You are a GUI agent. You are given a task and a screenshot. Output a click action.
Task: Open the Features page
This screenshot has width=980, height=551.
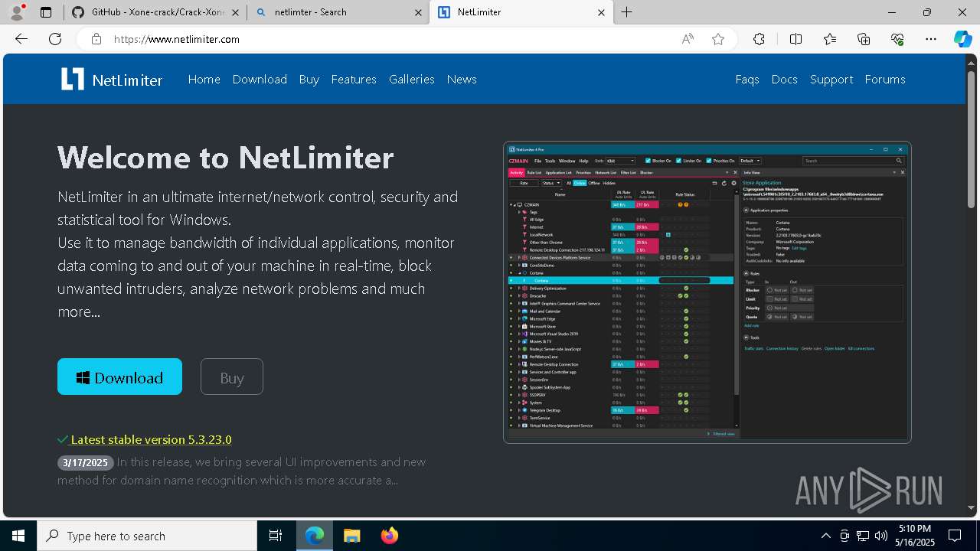pyautogui.click(x=354, y=79)
